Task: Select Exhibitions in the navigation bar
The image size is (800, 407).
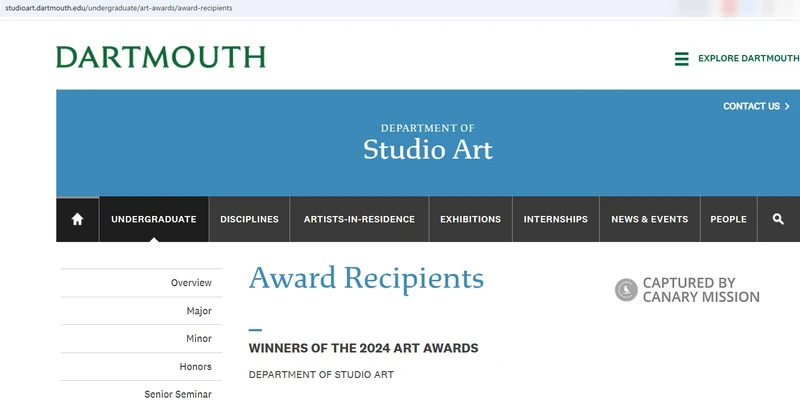Action: pos(470,219)
